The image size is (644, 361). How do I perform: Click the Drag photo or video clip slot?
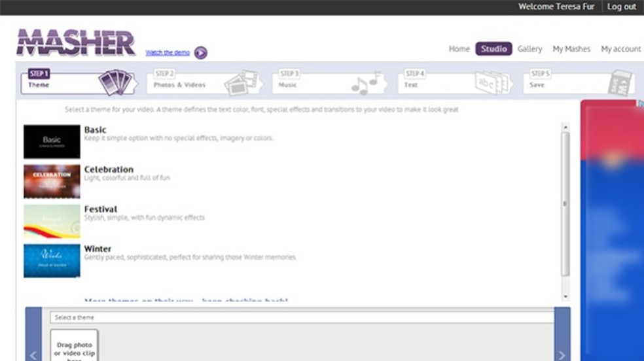[x=75, y=345]
